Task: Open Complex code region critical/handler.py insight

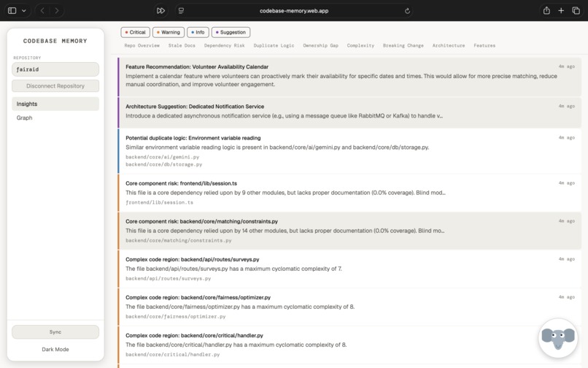Action: click(x=349, y=345)
